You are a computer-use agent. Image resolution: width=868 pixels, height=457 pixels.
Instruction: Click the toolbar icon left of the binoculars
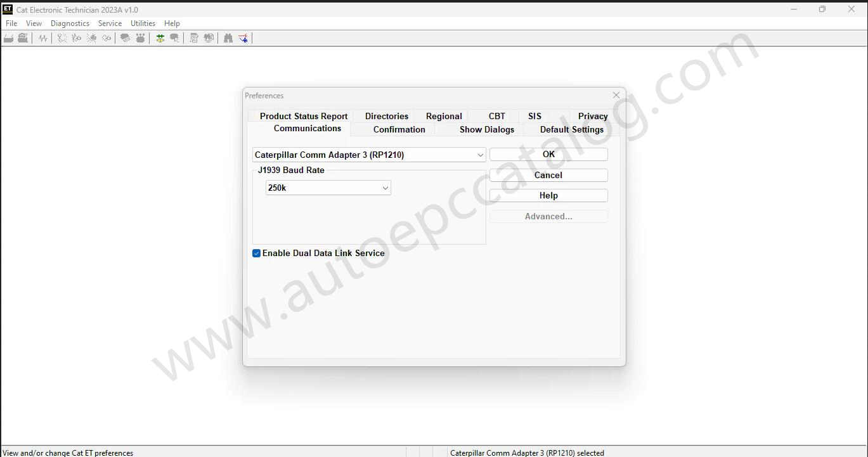tap(209, 38)
